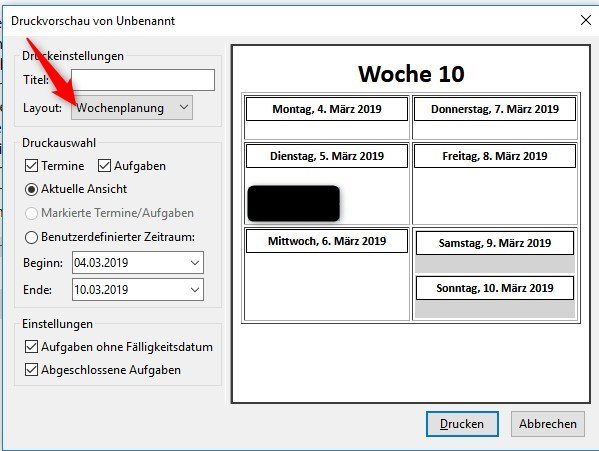Close the Druckvorschau dialog window
599x451 pixels.
tap(586, 20)
